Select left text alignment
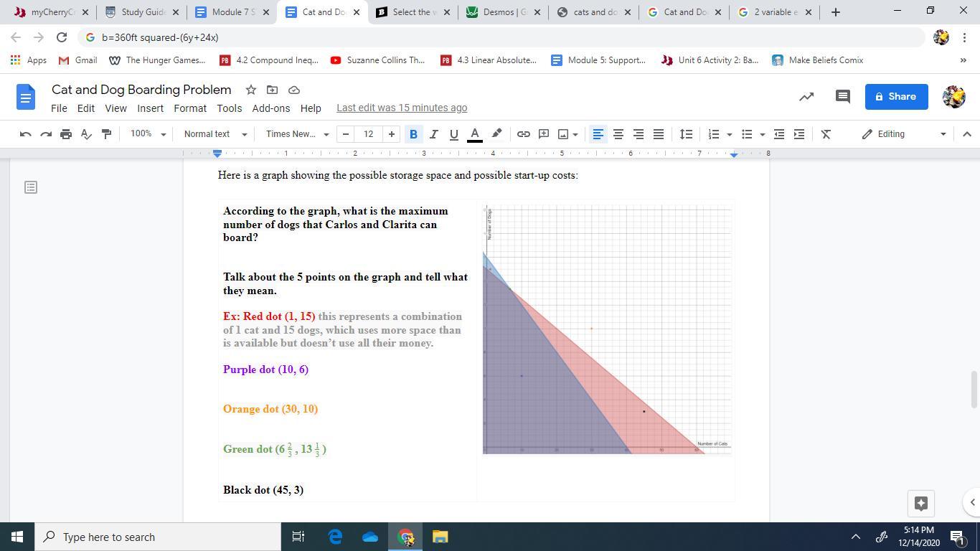Screen dimensions: 980x551 [598, 134]
